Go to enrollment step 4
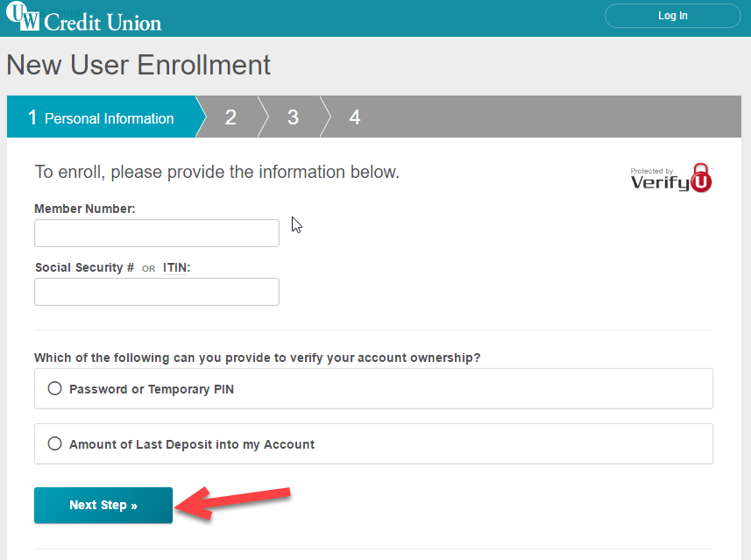 tap(355, 117)
